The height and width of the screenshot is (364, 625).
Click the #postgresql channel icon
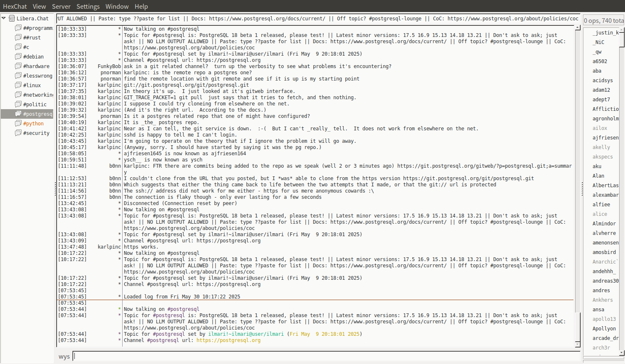tap(18, 114)
